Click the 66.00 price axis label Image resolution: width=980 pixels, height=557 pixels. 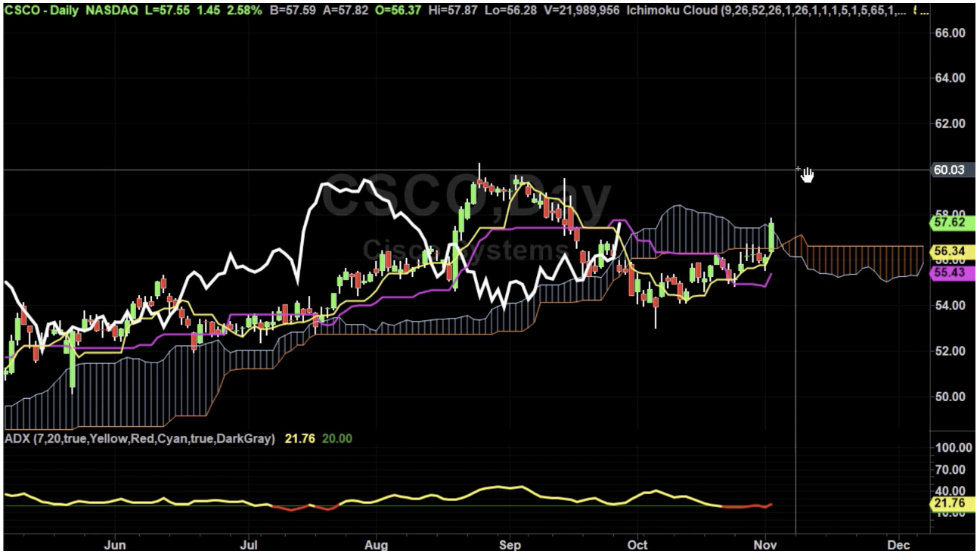coord(951,33)
